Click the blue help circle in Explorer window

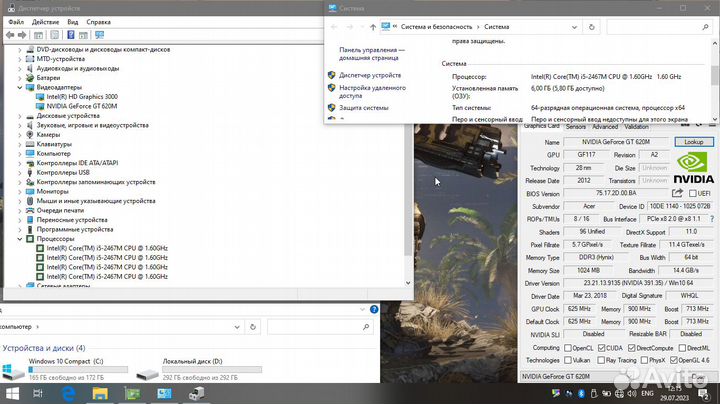pos(374,309)
